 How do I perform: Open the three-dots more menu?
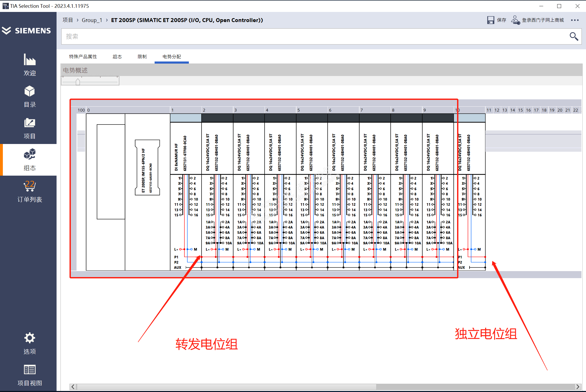click(575, 20)
